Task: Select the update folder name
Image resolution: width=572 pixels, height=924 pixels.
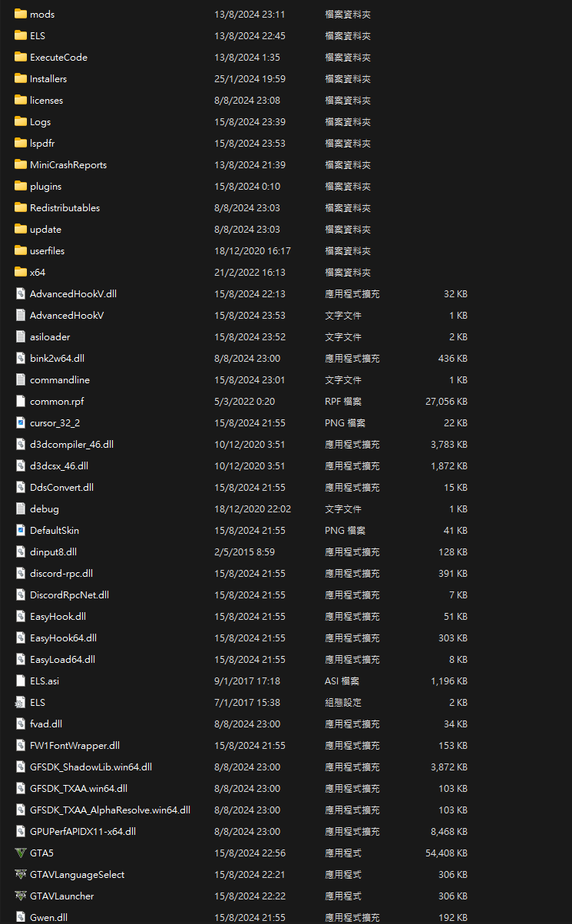Action: pyautogui.click(x=45, y=229)
